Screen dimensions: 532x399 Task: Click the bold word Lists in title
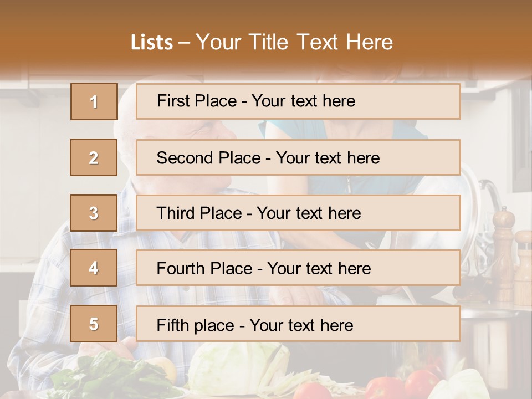click(152, 43)
